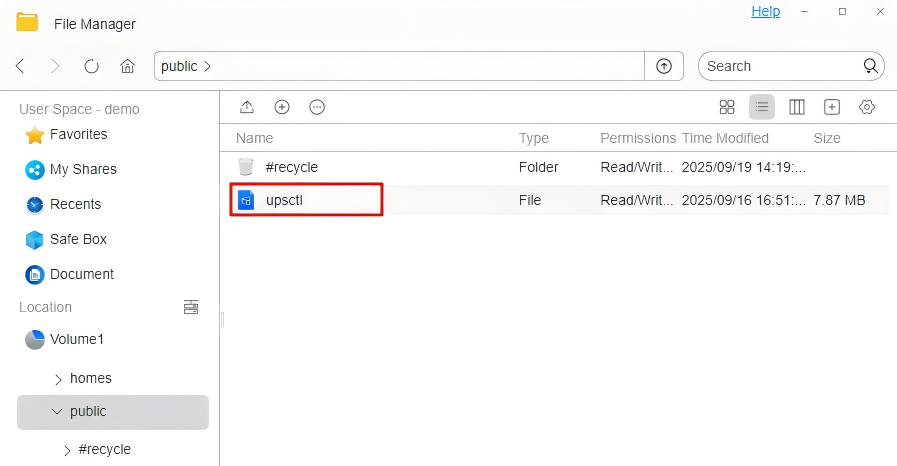Image resolution: width=897 pixels, height=466 pixels.
Task: Click the 7.87 MB size cell
Action: click(839, 200)
